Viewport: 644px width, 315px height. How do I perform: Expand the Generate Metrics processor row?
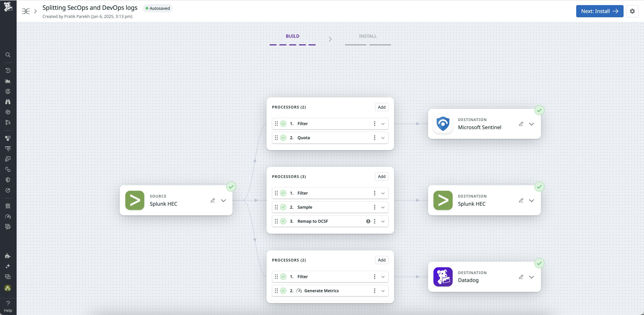click(x=383, y=291)
